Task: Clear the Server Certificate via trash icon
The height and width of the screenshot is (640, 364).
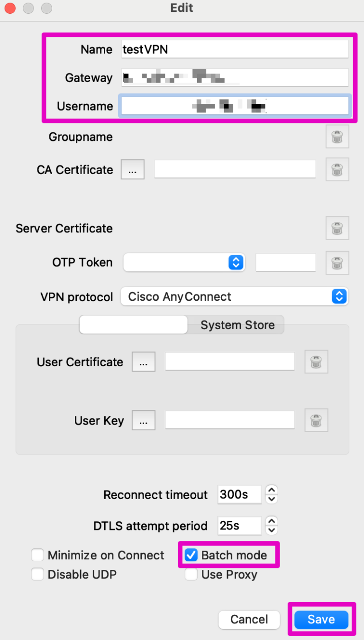Action: (337, 228)
